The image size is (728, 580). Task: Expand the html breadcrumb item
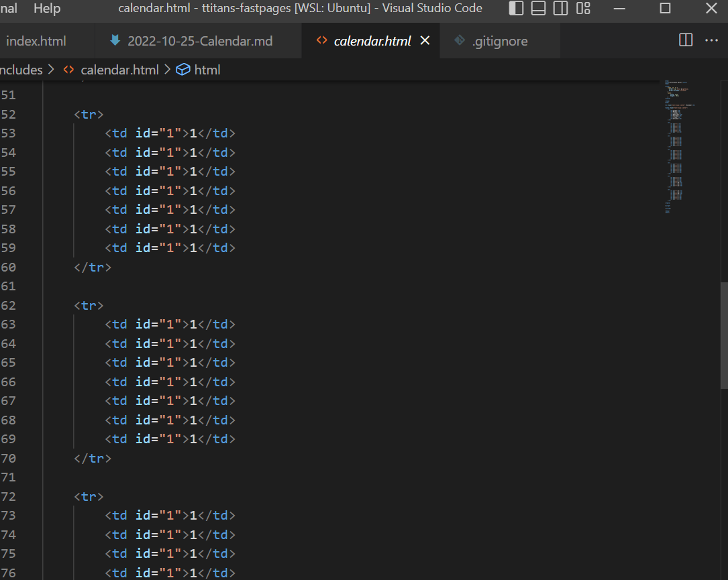[x=203, y=69]
